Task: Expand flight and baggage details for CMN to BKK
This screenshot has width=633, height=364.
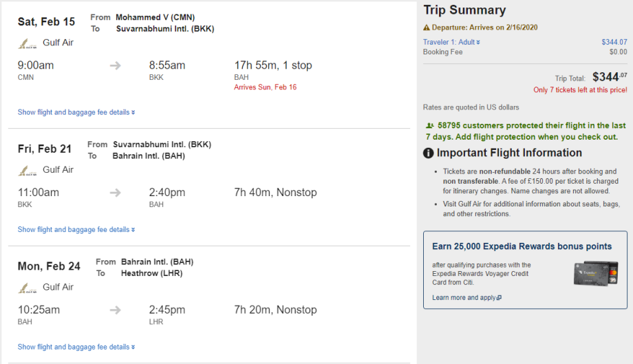Action: pyautogui.click(x=76, y=112)
